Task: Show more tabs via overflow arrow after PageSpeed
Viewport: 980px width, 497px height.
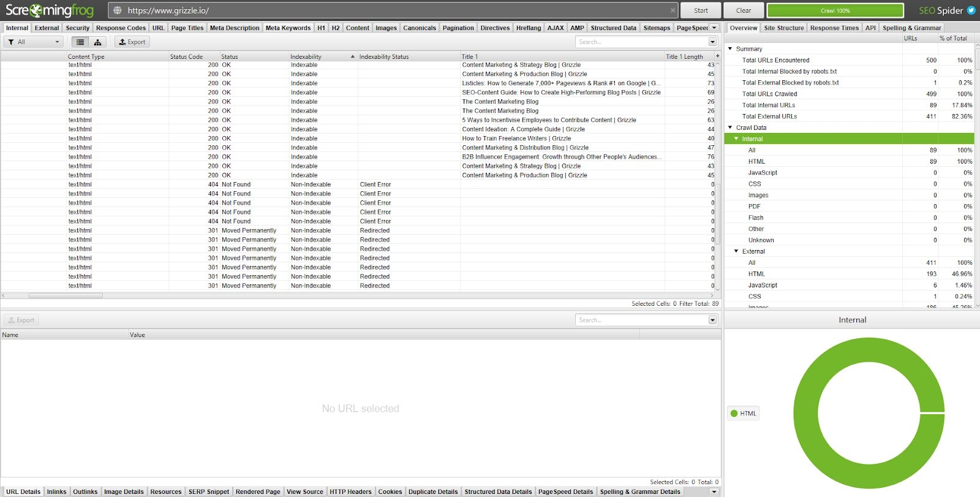Action: (x=714, y=28)
